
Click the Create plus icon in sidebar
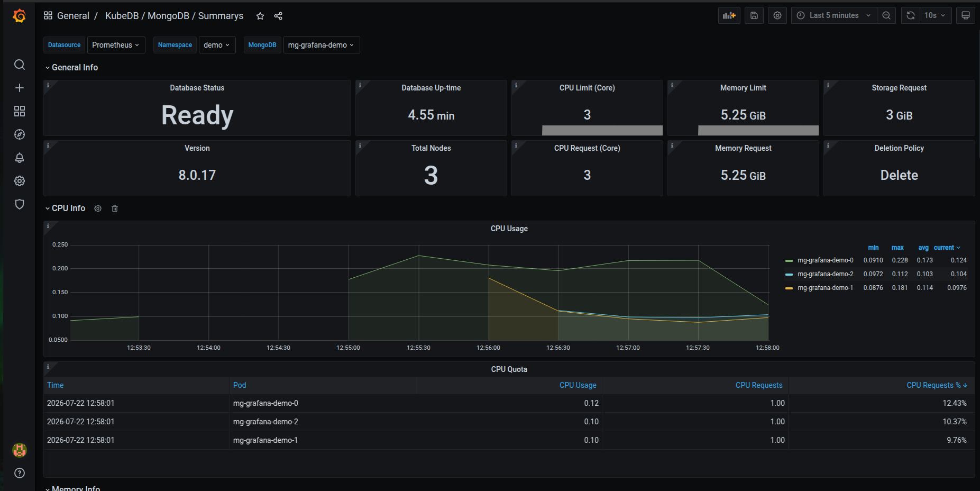tap(20, 88)
